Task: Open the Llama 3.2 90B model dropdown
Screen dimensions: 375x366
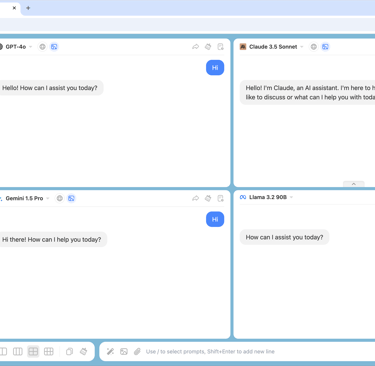Action: (291, 197)
